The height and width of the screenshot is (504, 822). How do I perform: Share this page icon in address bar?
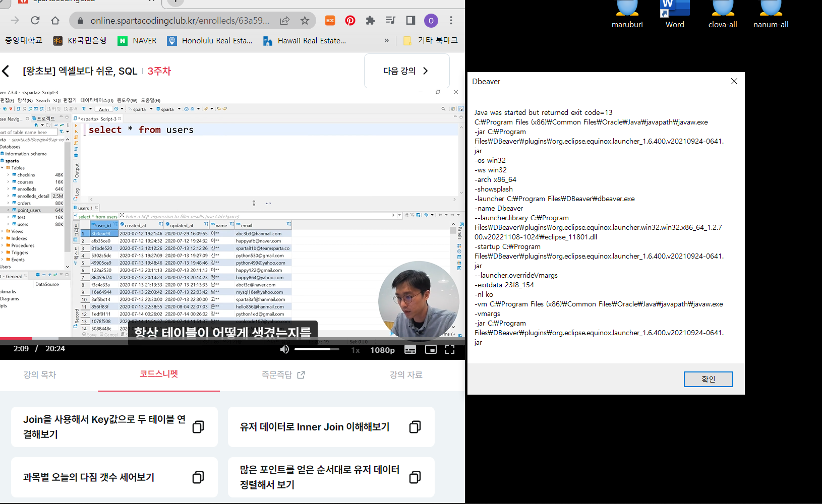(285, 21)
